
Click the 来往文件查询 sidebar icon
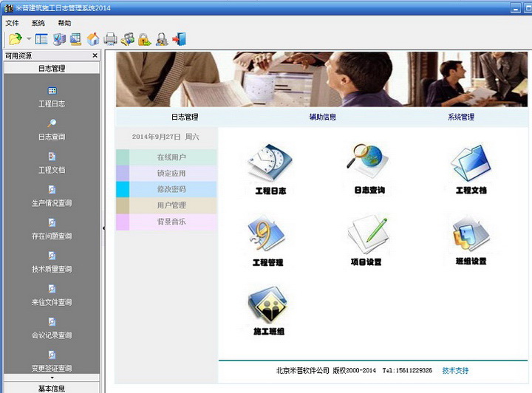(52, 289)
